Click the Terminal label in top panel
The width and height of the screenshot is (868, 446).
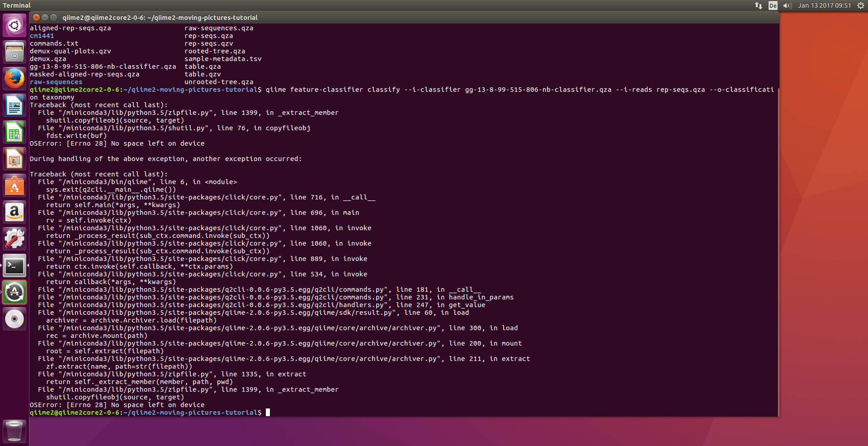[17, 5]
